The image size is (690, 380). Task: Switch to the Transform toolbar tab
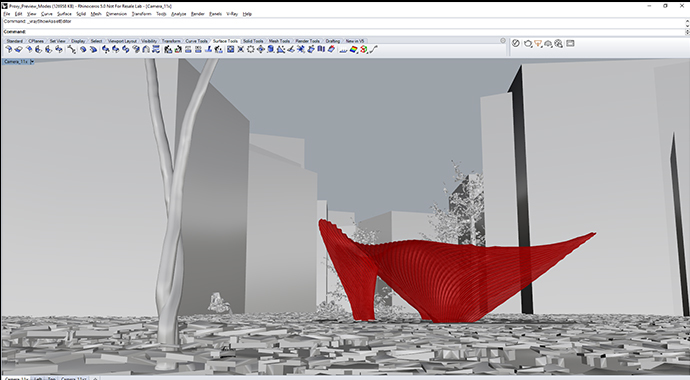(x=171, y=41)
